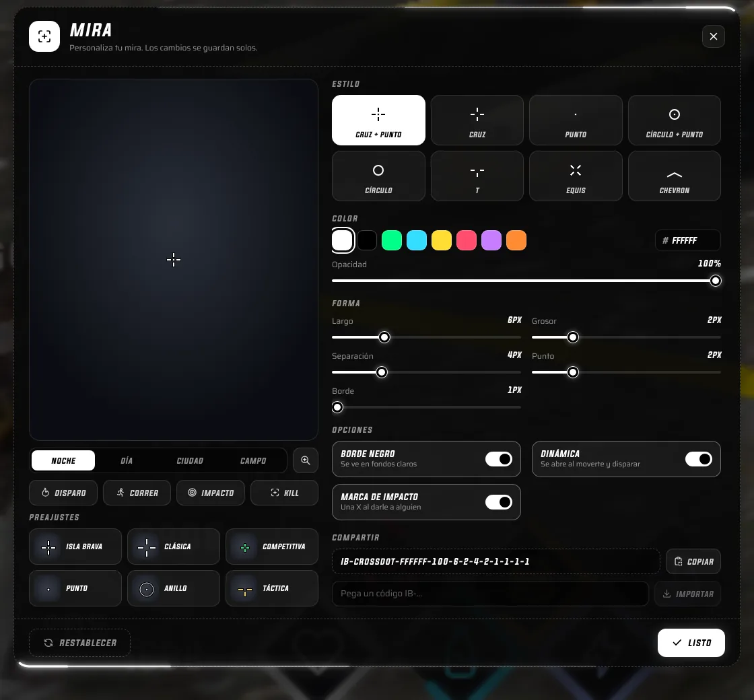Pick the green color swatch
The image size is (754, 700).
click(x=391, y=240)
